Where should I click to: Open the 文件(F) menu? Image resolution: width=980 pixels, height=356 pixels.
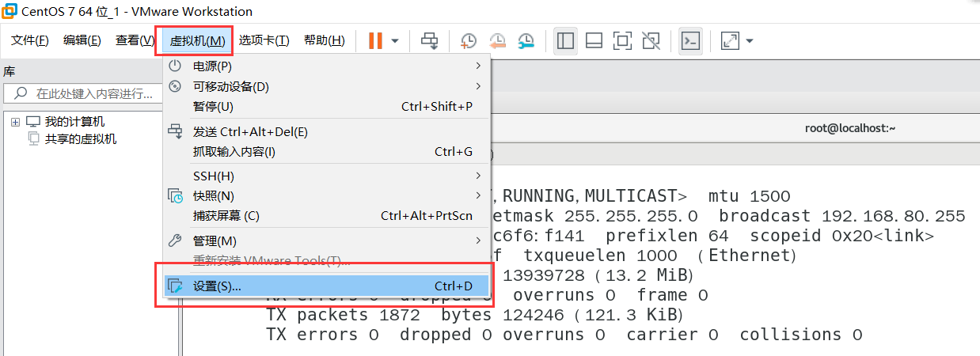(30, 40)
